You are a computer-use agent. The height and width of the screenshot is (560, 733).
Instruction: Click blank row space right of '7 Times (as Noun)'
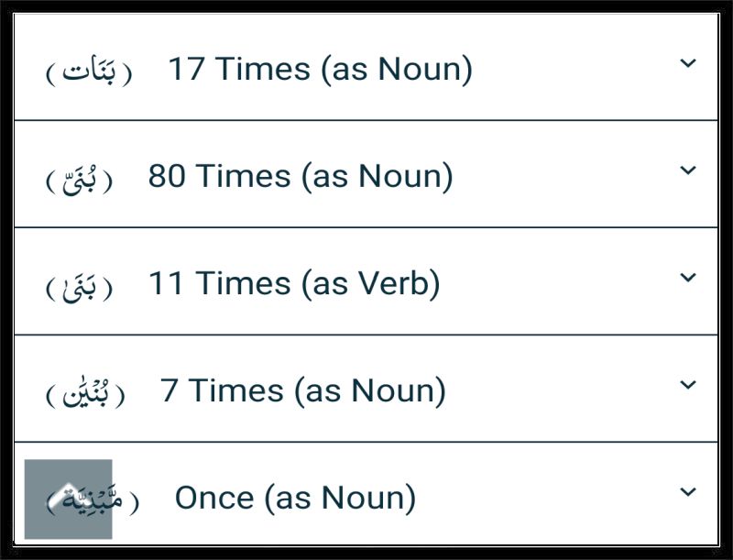point(562,389)
